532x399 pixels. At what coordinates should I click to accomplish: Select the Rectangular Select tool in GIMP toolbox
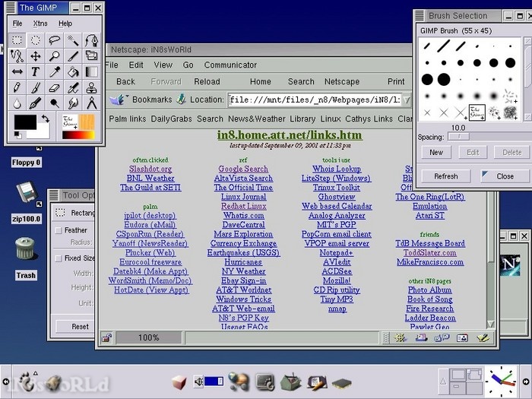point(17,40)
